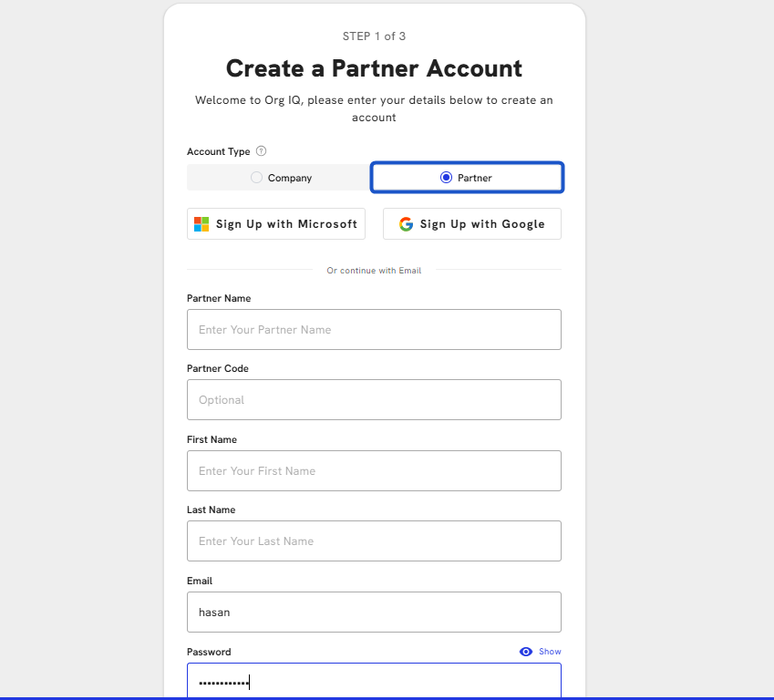Focus the Last Name input field
The image size is (774, 700).
[374, 541]
